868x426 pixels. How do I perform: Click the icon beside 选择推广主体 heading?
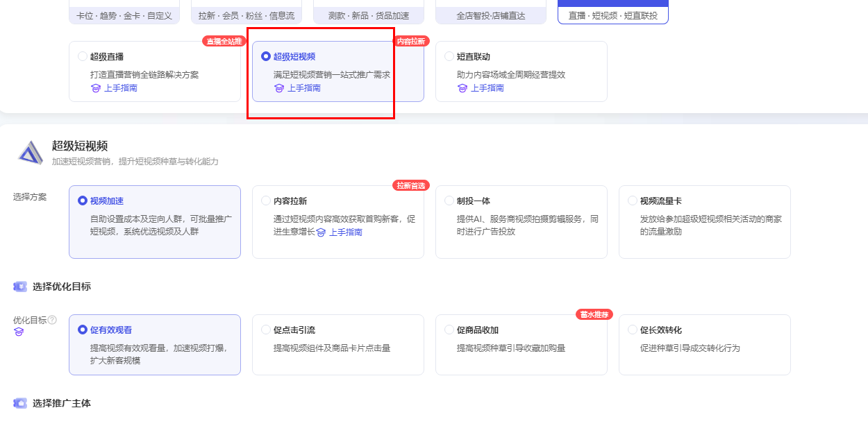click(20, 403)
